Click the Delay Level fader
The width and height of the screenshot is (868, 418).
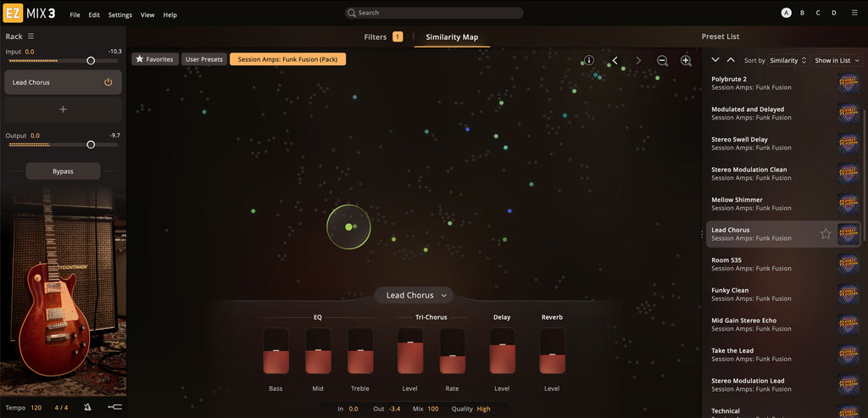tap(502, 350)
